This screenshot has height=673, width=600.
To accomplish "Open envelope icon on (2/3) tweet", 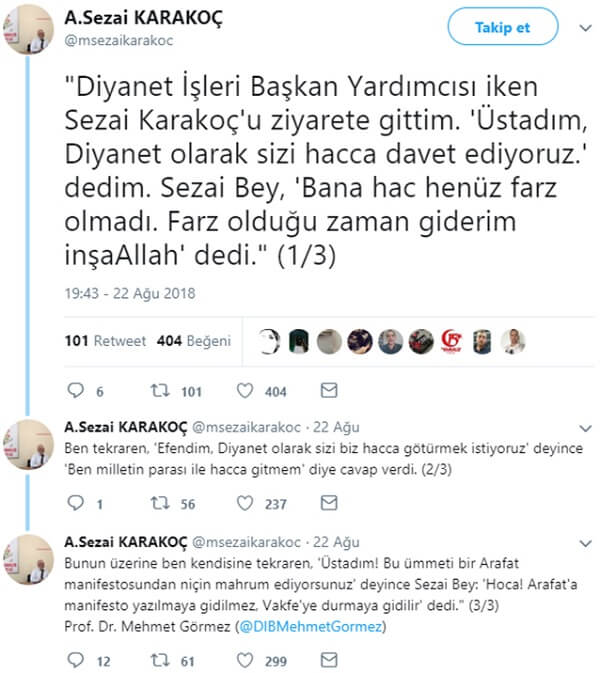I will pyautogui.click(x=329, y=503).
